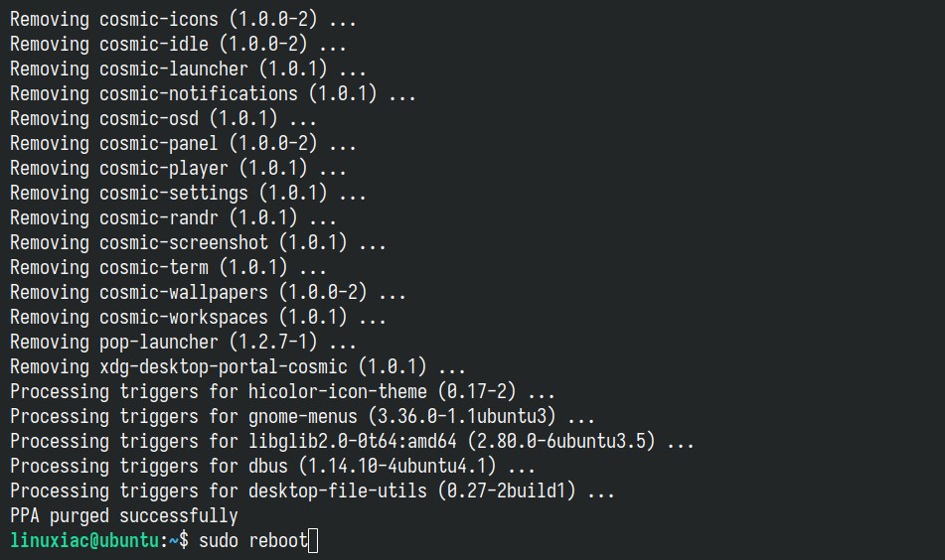The width and height of the screenshot is (945, 560).
Task: Click the "PPA purged successfully" message
Action: point(124,516)
